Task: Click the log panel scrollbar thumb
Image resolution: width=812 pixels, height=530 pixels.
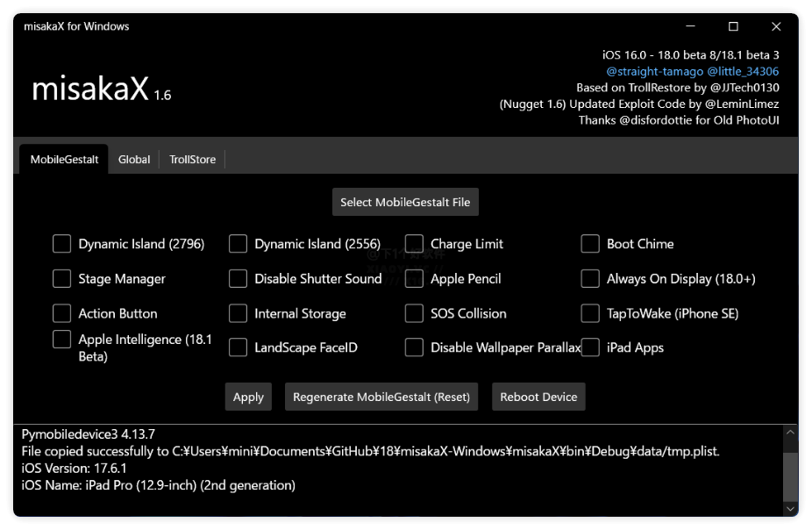Action: (790, 476)
